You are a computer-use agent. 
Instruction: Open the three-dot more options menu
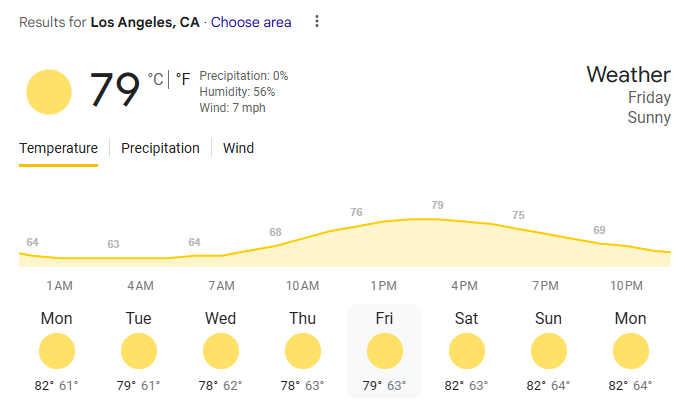tap(317, 21)
